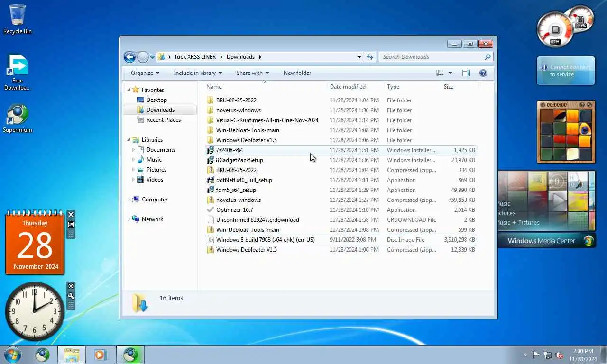607x364 pixels.
Task: Open Free Download Manager desktop shortcut
Action: (x=18, y=72)
